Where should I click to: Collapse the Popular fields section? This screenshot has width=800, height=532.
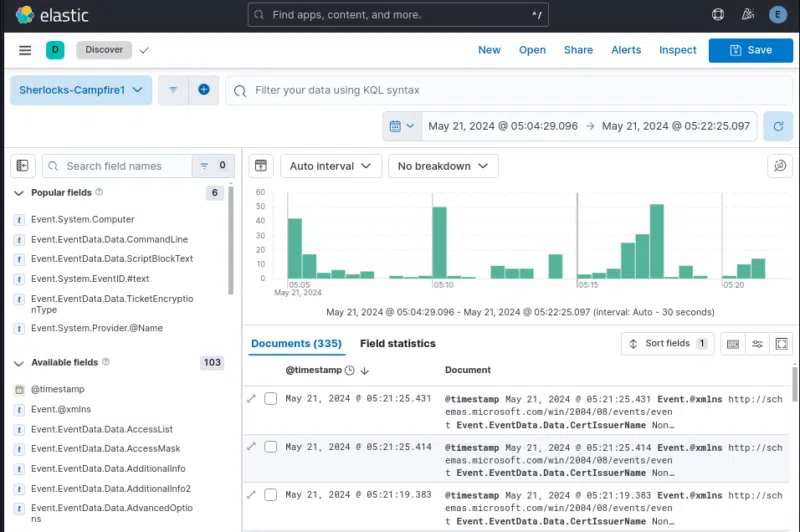coord(19,193)
